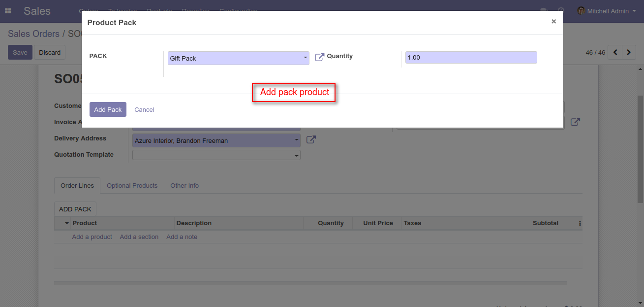The image size is (644, 307).
Task: Open column options kebab in order lines
Action: coord(580,223)
